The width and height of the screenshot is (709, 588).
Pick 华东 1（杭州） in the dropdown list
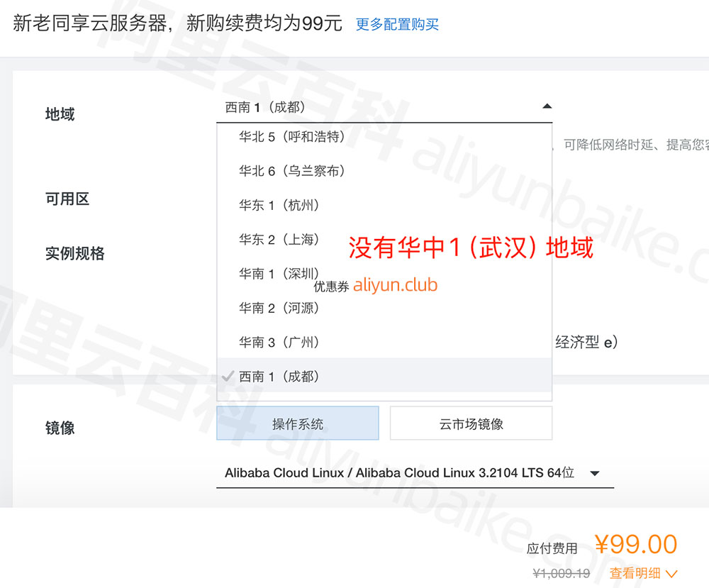pyautogui.click(x=279, y=205)
